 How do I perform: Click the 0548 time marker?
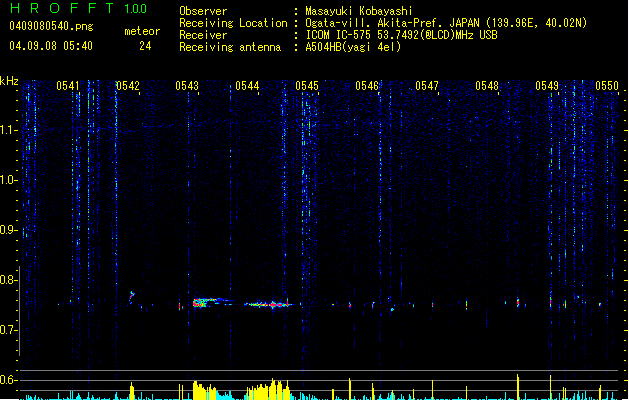point(487,86)
